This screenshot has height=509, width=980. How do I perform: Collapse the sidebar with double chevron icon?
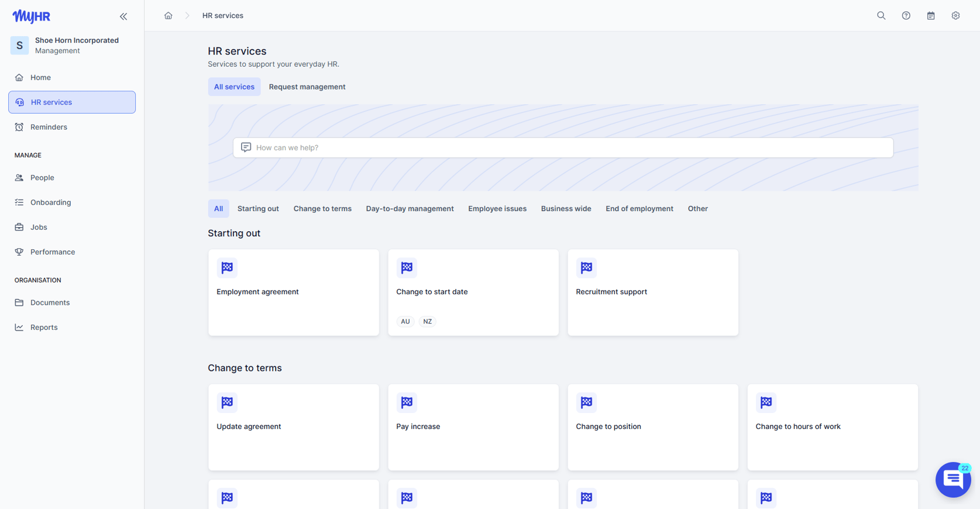tap(123, 16)
